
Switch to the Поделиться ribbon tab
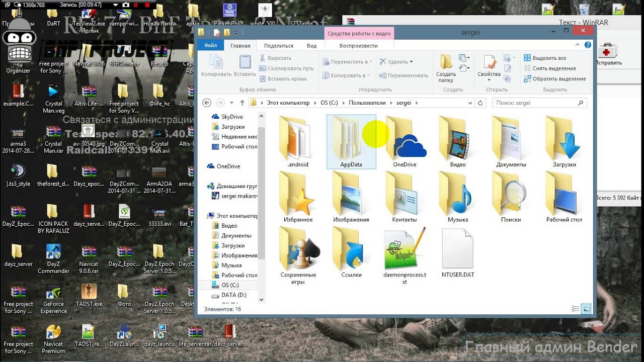coord(278,46)
